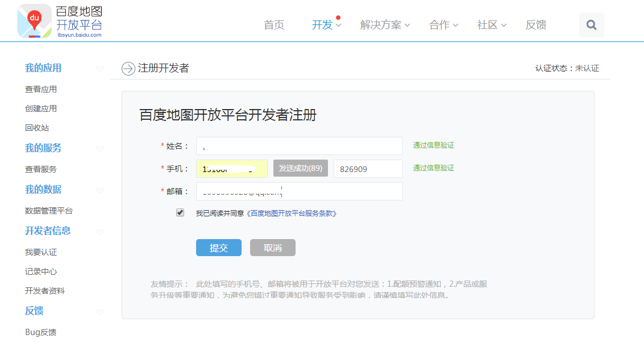Collapse the 我的应用 sidebar section chevron
This screenshot has width=644, height=343.
pos(100,69)
